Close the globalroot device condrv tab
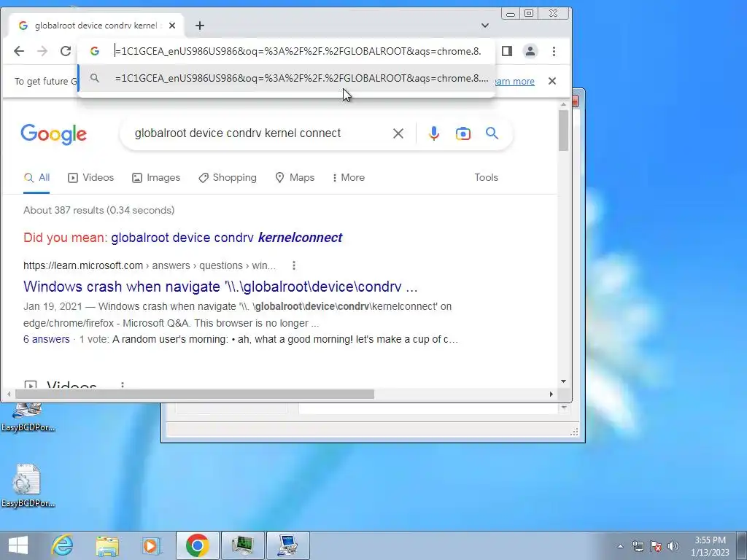 coord(172,26)
